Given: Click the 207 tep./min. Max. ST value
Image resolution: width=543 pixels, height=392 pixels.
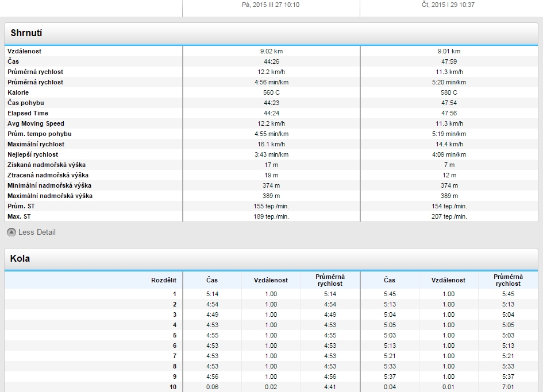Looking at the screenshot, I should pos(448,216).
